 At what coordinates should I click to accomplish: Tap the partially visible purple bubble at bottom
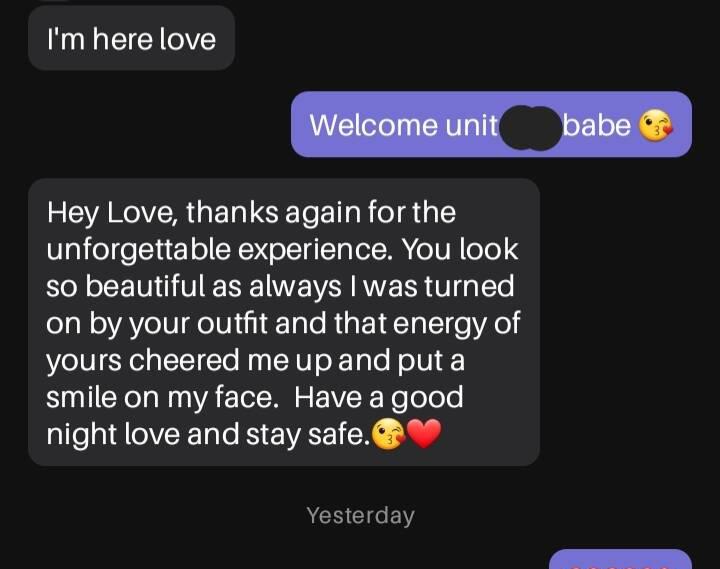[x=620, y=559]
